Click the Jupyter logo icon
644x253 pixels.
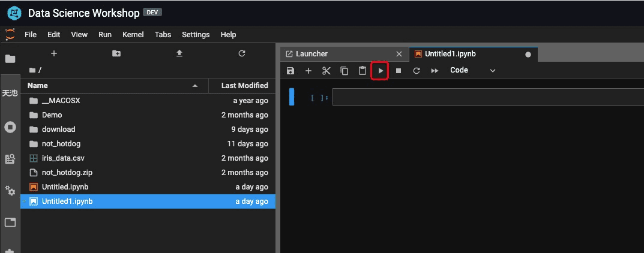tap(10, 34)
